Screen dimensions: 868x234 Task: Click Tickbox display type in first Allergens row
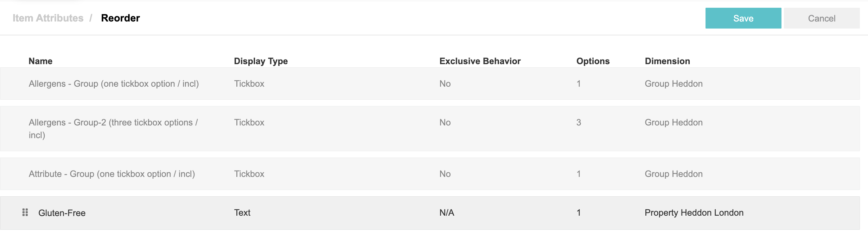(249, 84)
